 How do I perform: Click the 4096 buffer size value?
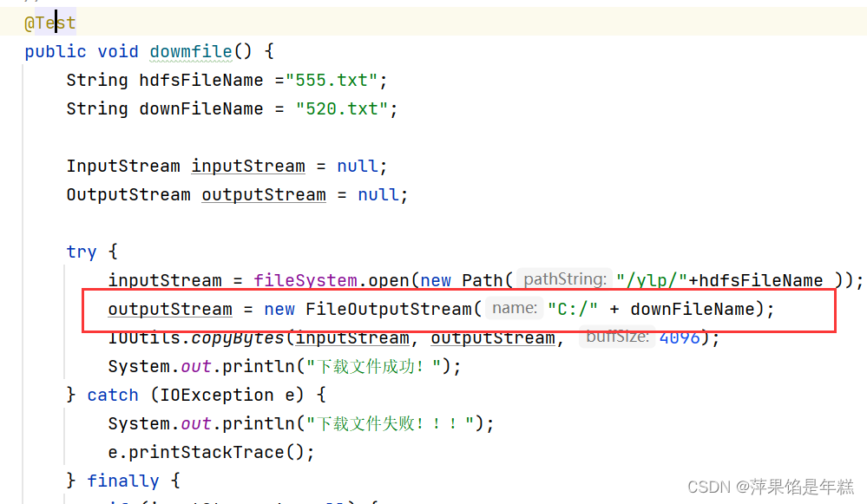[x=680, y=337]
